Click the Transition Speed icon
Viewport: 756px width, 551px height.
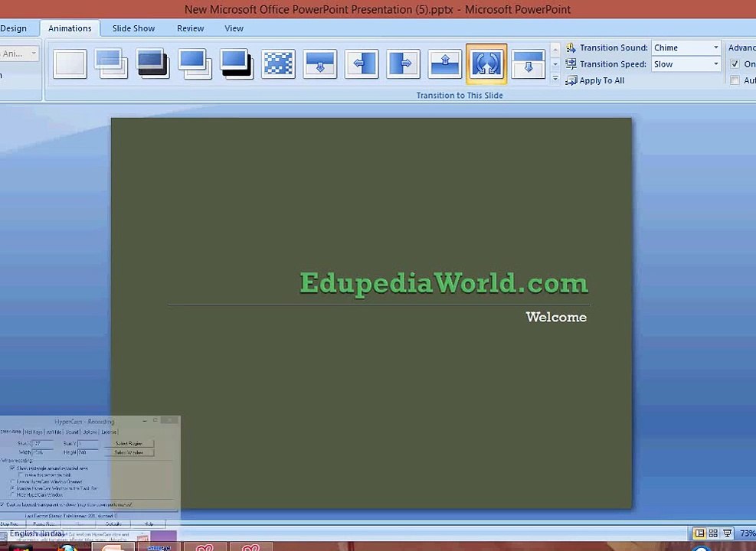(x=571, y=64)
